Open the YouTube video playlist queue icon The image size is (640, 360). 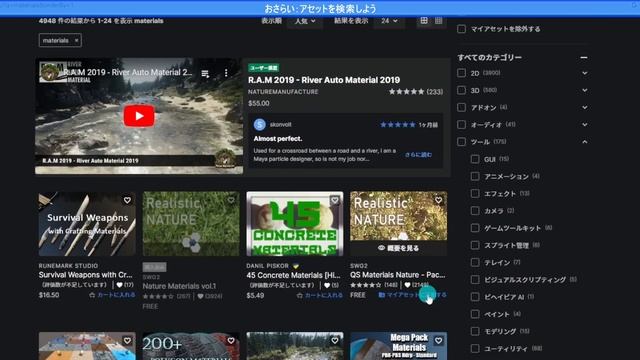[x=205, y=73]
